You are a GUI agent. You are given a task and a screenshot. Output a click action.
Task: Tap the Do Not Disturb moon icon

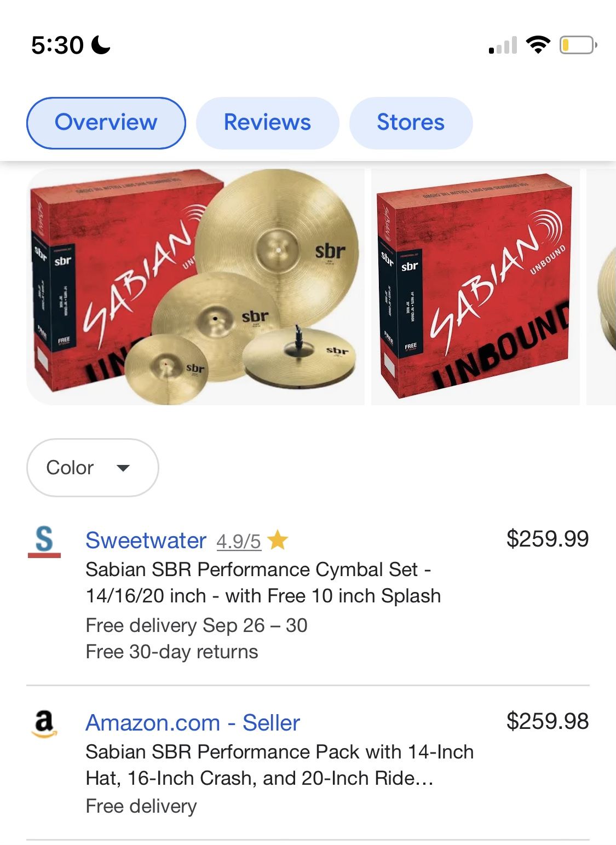click(101, 45)
